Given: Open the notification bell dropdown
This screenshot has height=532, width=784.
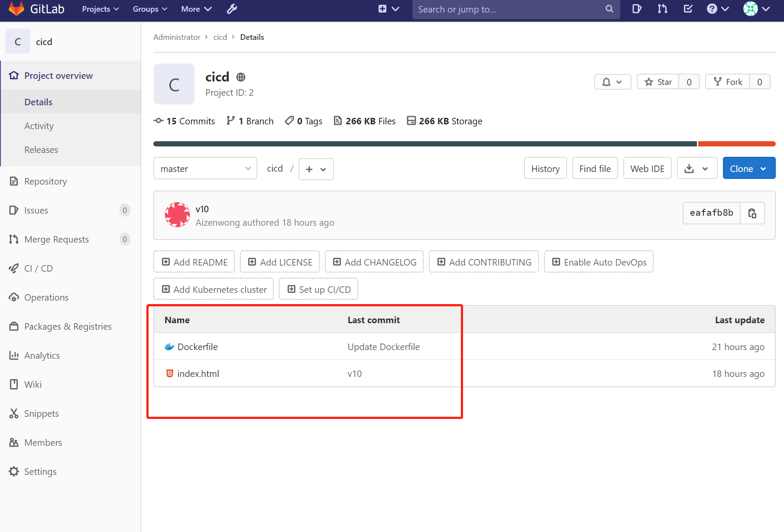Looking at the screenshot, I should pos(612,82).
